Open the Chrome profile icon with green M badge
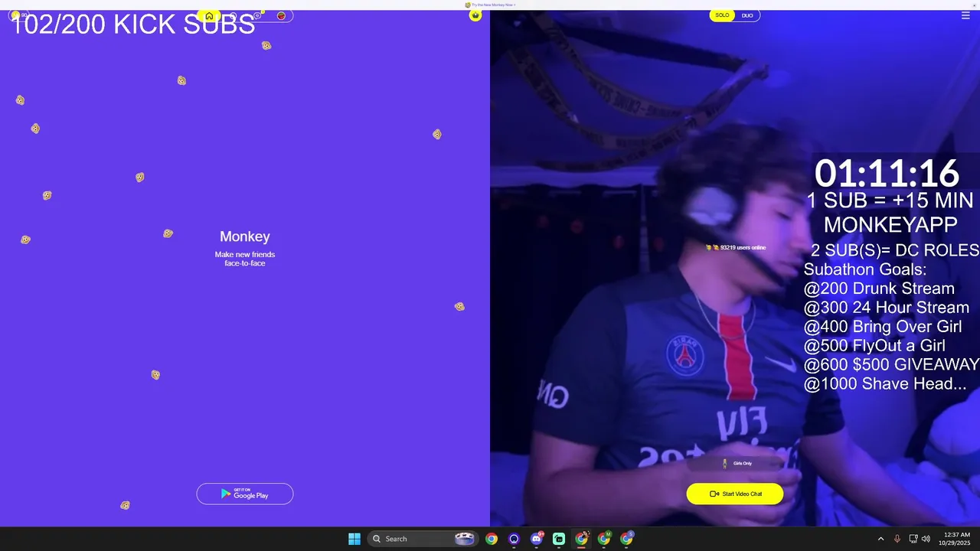The image size is (980, 551). coord(604,539)
